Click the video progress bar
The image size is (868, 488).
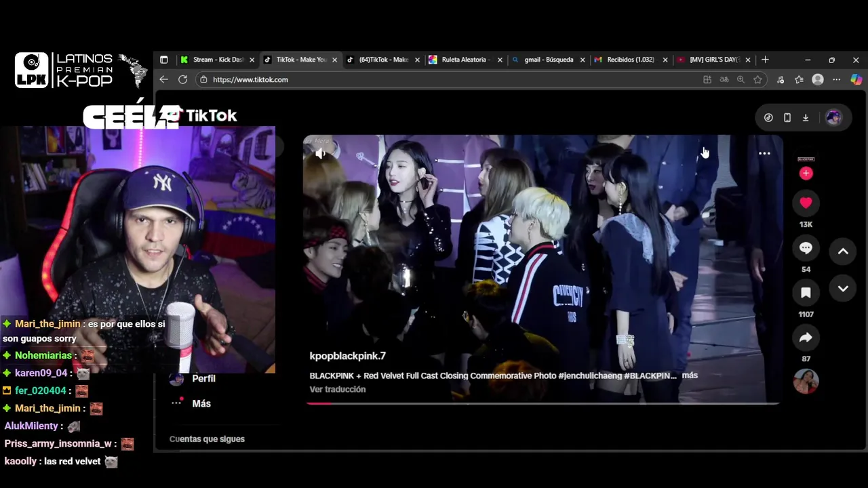pyautogui.click(x=542, y=403)
